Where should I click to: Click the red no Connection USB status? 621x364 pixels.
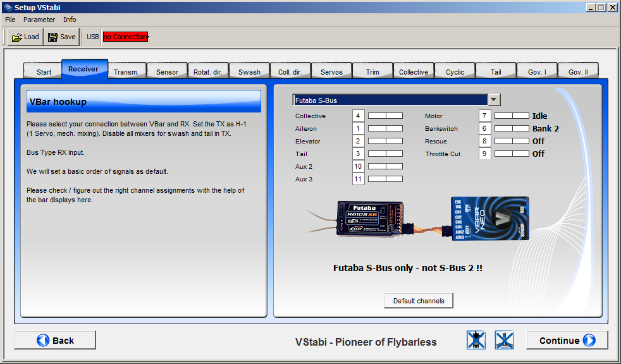[x=126, y=37]
